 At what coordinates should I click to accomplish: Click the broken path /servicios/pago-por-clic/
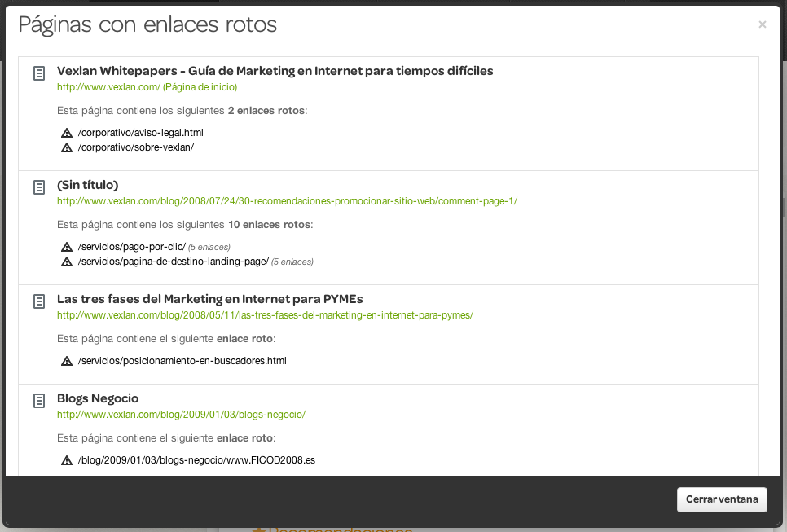coord(131,247)
